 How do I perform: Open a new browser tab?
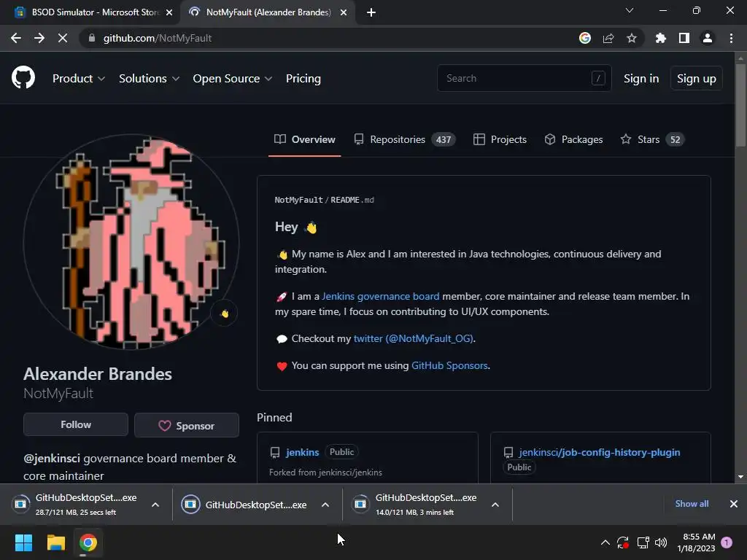pos(371,12)
